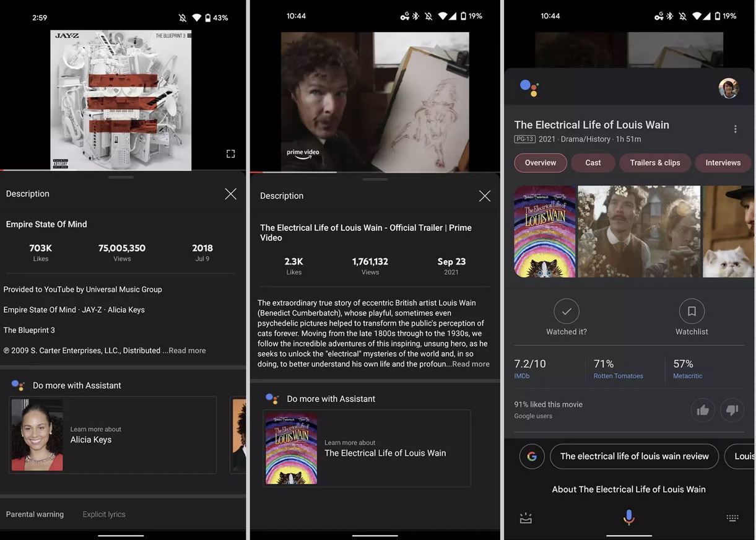
Task: Tap Explicit lyrics parental warning
Action: coord(104,514)
